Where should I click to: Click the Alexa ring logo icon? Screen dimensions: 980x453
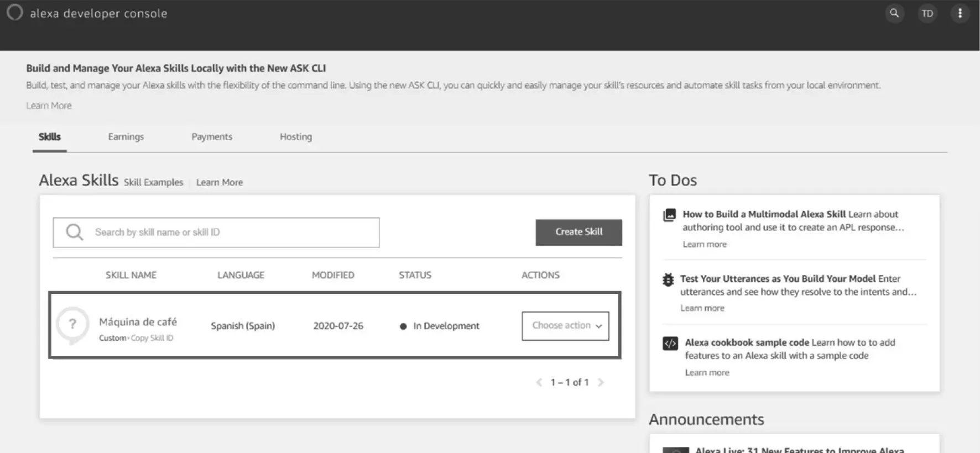click(14, 12)
